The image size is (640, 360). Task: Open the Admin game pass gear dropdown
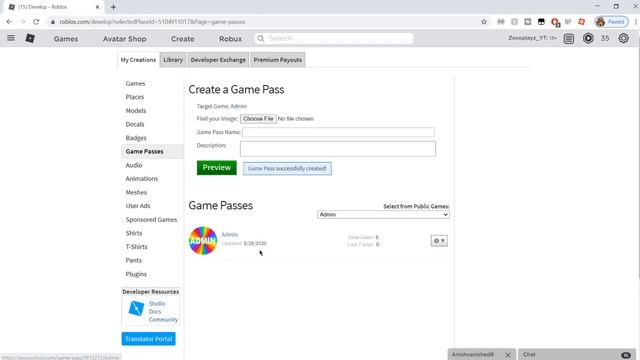439,241
